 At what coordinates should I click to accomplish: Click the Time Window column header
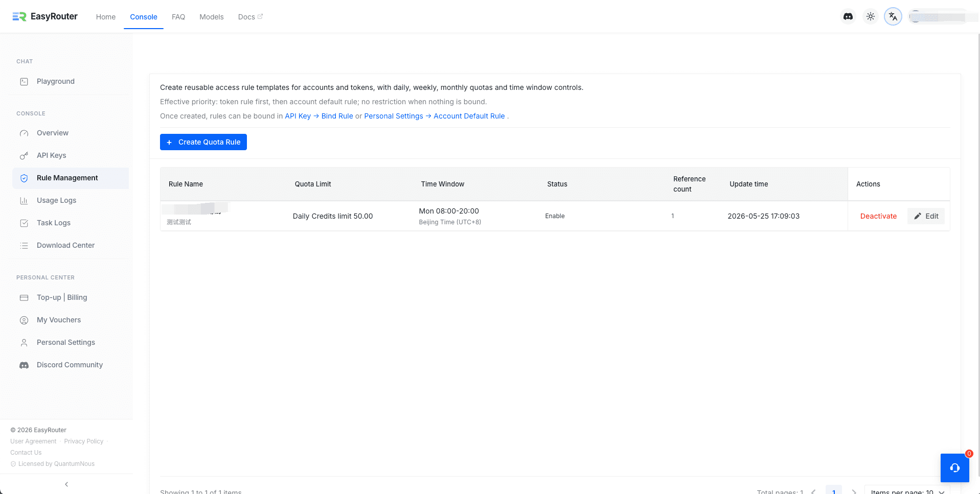tap(443, 184)
